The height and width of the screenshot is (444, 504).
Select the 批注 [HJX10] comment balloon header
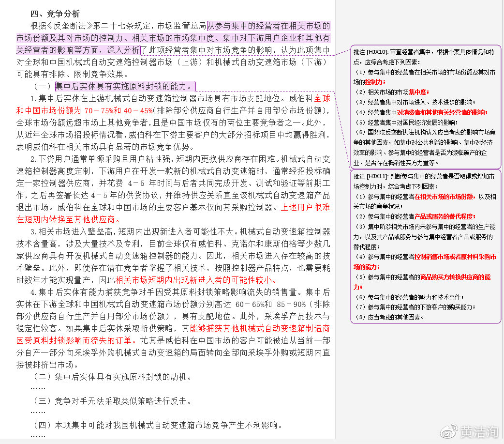tap(371, 52)
